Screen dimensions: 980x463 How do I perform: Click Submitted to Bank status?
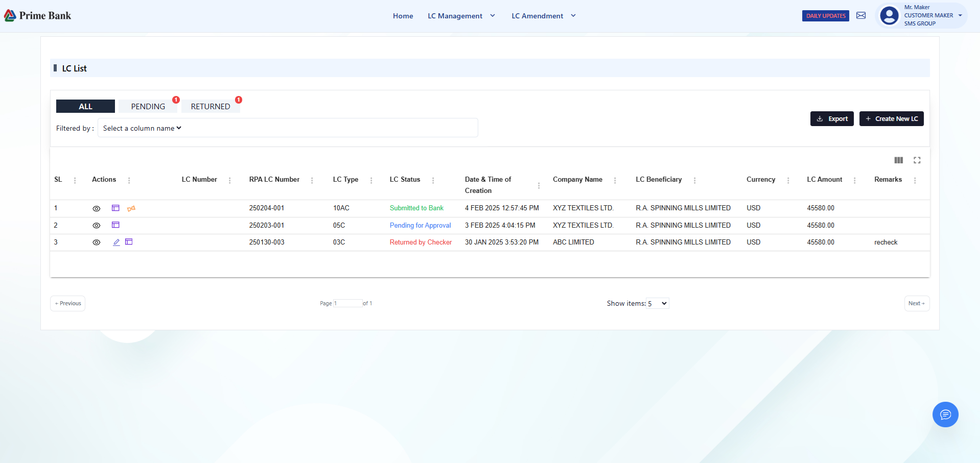[416, 208]
